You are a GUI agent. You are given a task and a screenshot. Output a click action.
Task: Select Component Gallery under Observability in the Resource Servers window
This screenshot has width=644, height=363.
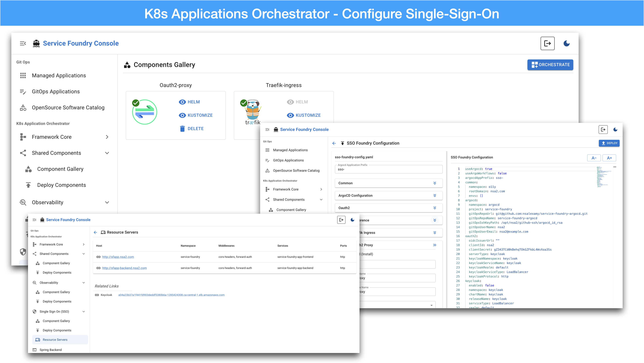click(60, 292)
